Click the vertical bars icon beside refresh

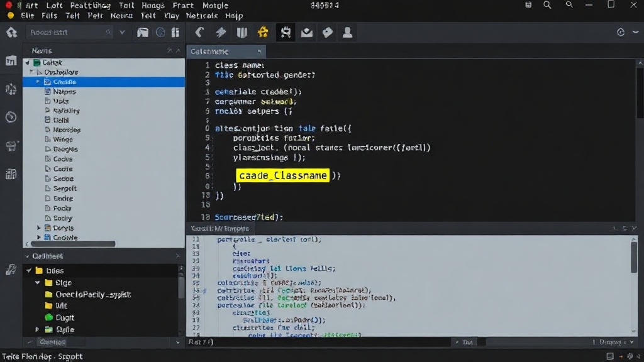(x=175, y=33)
